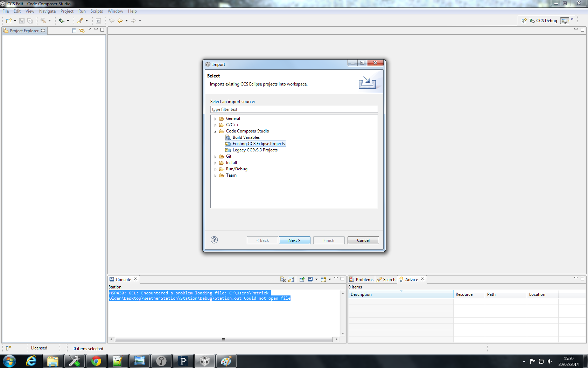This screenshot has height=368, width=588.
Task: Open Internet Explorer from taskbar
Action: [x=31, y=361]
